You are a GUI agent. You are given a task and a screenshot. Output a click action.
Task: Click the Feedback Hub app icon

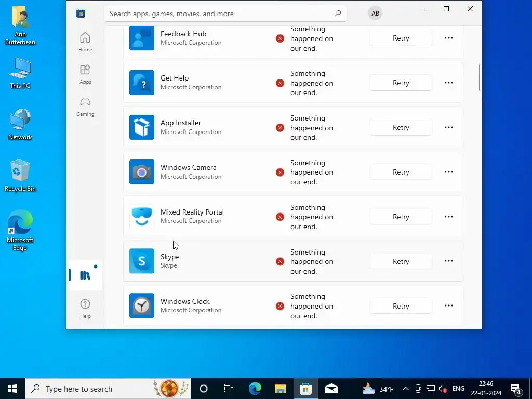(142, 38)
